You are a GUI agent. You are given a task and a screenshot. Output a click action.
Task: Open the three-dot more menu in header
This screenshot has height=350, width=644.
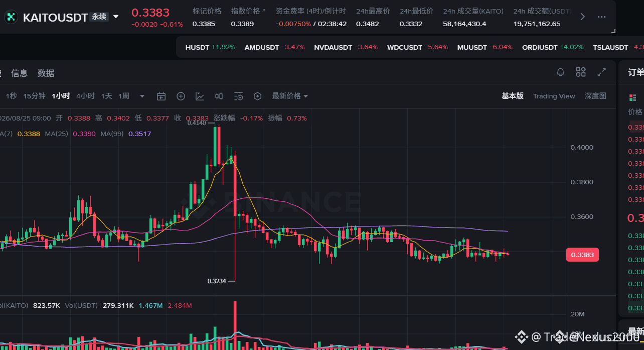(601, 17)
